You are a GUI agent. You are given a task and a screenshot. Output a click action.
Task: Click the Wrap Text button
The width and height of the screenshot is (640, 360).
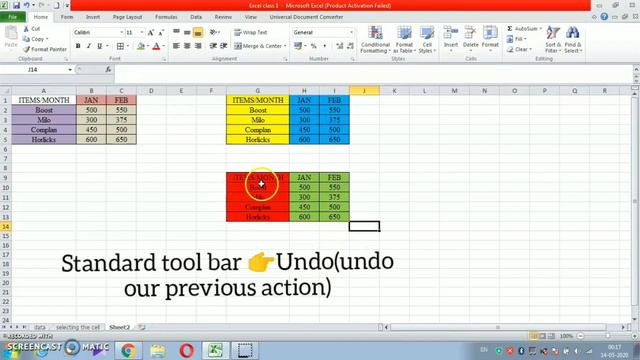pos(251,32)
